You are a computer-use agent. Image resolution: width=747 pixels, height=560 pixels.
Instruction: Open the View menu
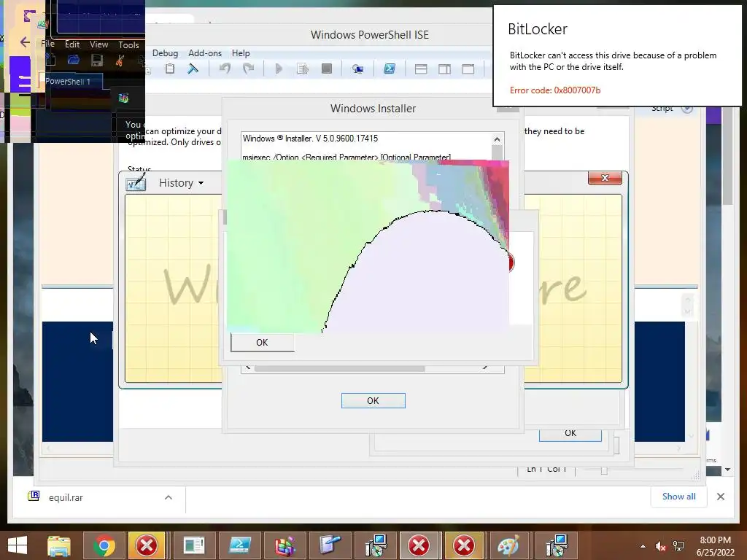98,44
